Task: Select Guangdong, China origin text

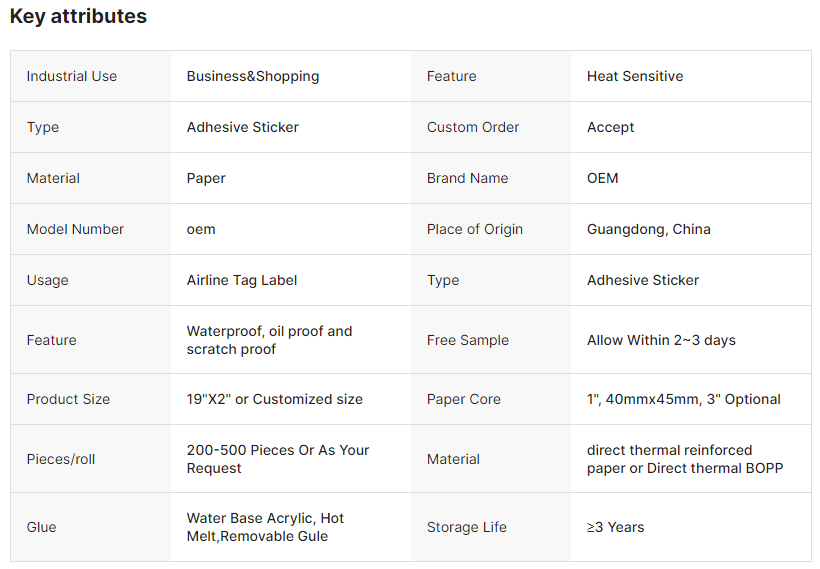Action: point(648,229)
